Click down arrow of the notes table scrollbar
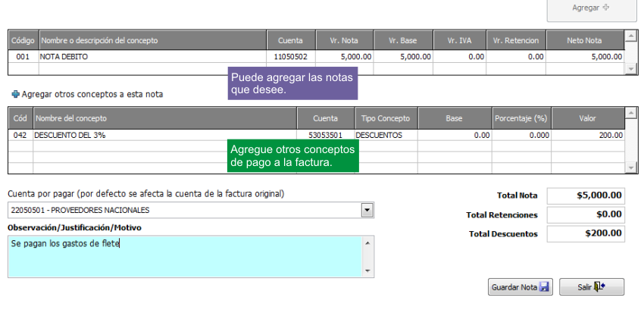Screen dimensions: 644x313 pos(631,69)
